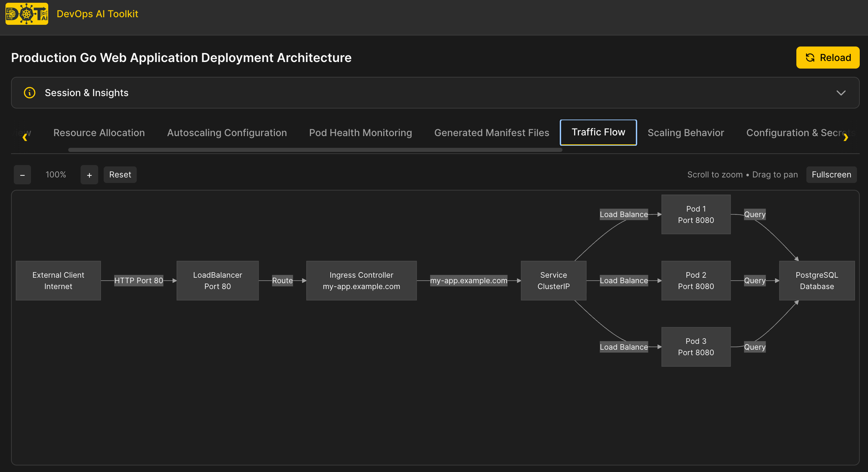Image resolution: width=868 pixels, height=472 pixels.
Task: Select the Pod 2 node in the diagram
Action: coord(696,280)
